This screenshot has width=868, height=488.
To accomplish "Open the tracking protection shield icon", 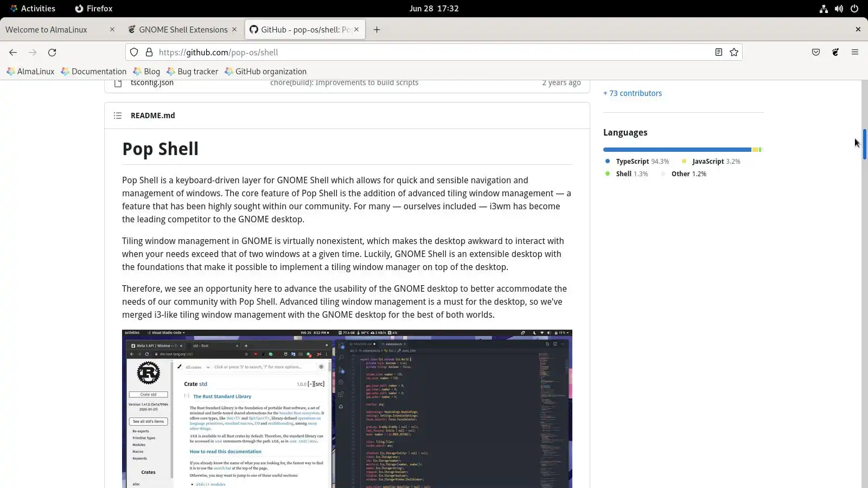I will 134,53.
